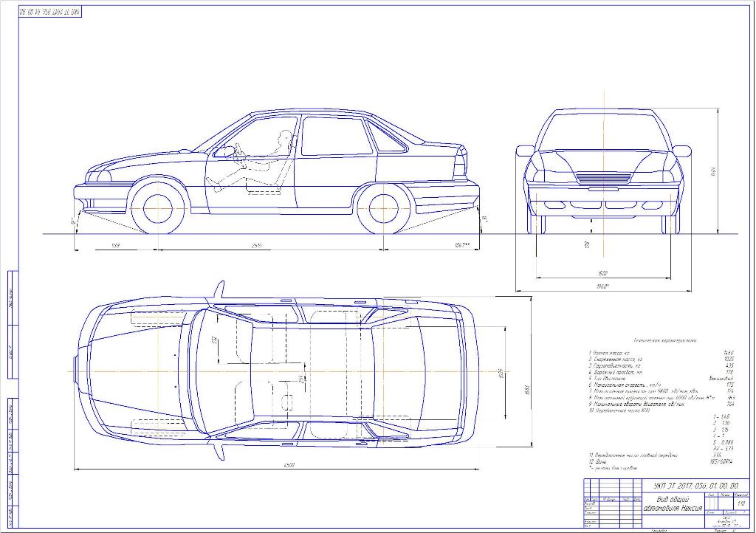756x533 pixels.
Task: Click the width dimension "1960*" under the front view
Action: pos(602,286)
